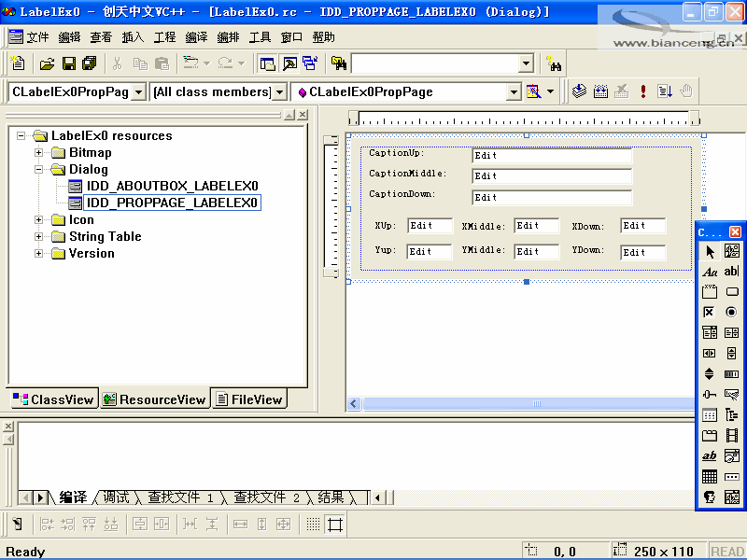
Task: Switch to the 查找文件 1 output tab
Action: point(180,497)
